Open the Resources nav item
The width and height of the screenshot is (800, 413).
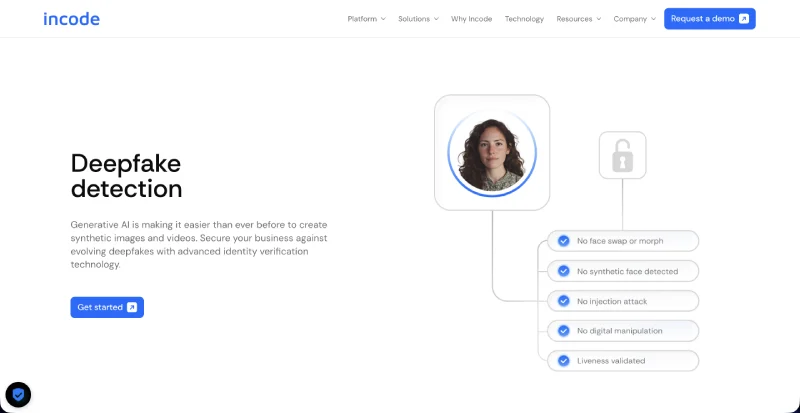pyautogui.click(x=574, y=19)
